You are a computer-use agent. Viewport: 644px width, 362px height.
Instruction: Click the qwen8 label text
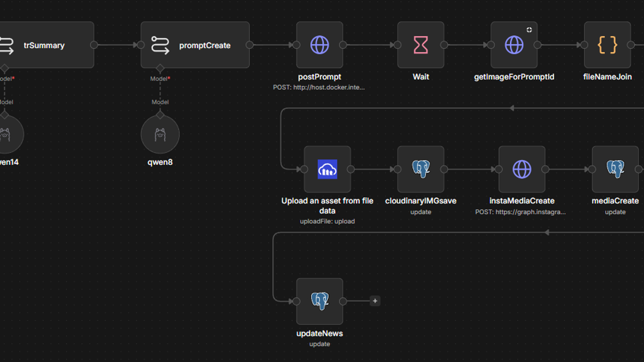pyautogui.click(x=160, y=162)
